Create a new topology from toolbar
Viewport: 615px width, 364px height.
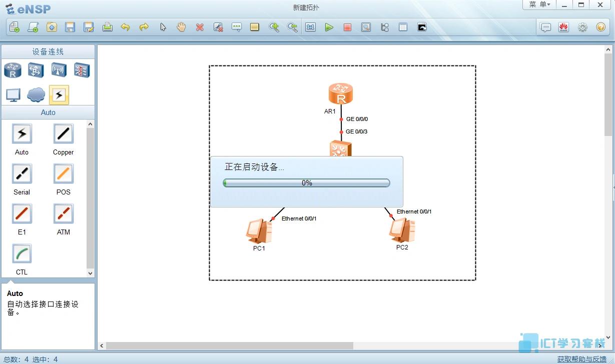pos(15,27)
